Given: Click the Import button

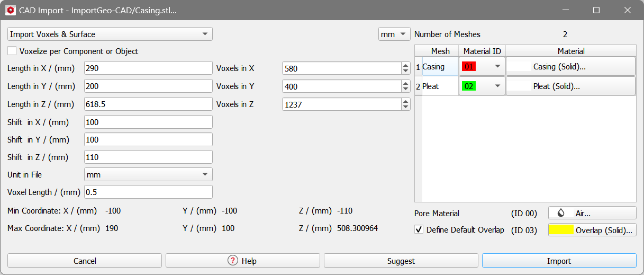Looking at the screenshot, I should [559, 261].
